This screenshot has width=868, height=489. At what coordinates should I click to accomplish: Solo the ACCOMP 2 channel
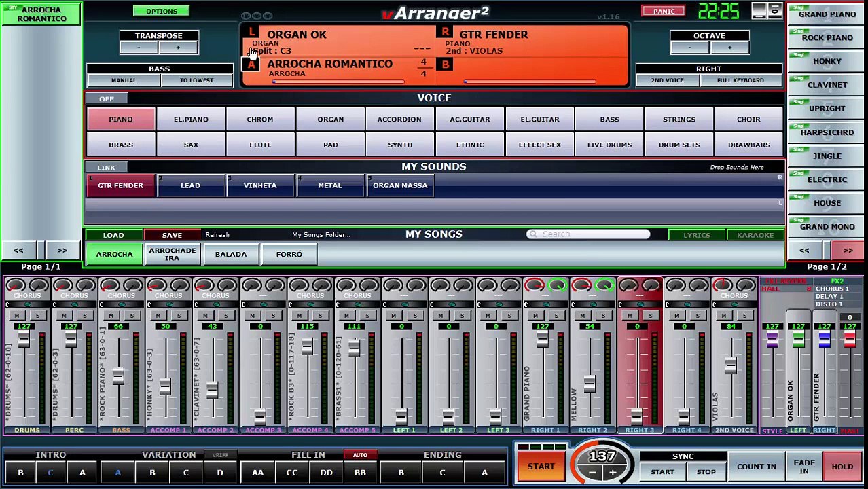226,316
